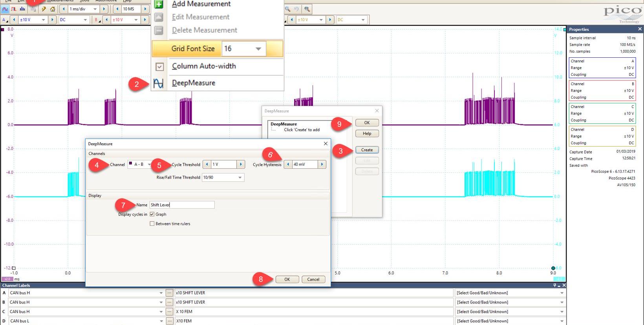This screenshot has width=644, height=325.
Task: Close the front DeepMeasure dialog
Action: pos(326,144)
